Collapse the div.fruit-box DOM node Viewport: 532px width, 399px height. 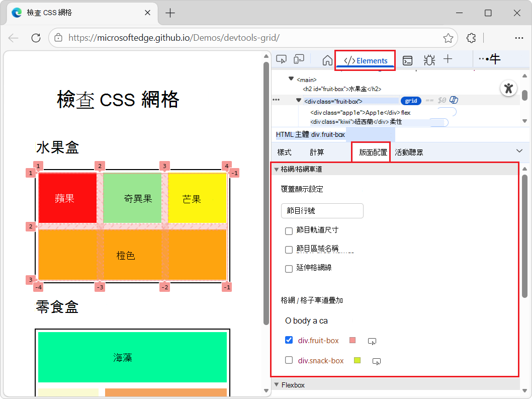[x=299, y=100]
